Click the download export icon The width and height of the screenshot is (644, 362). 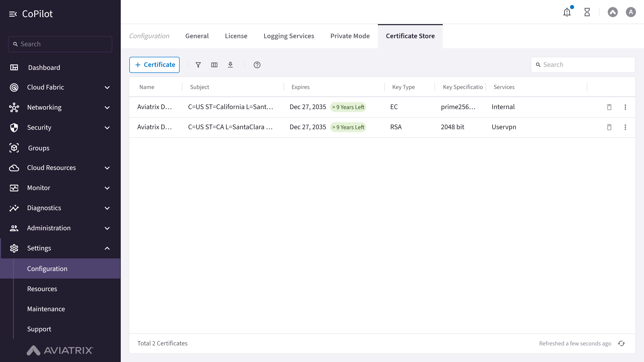coord(230,65)
